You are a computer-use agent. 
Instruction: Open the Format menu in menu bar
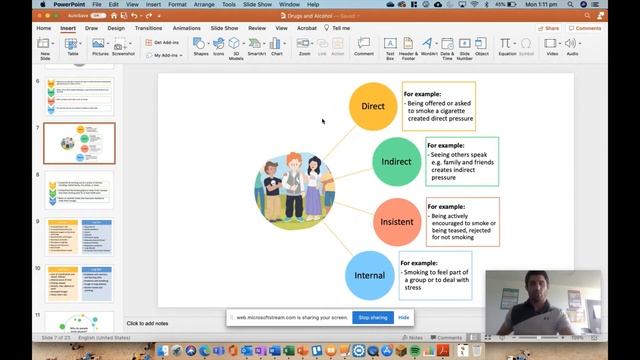pyautogui.click(x=178, y=4)
